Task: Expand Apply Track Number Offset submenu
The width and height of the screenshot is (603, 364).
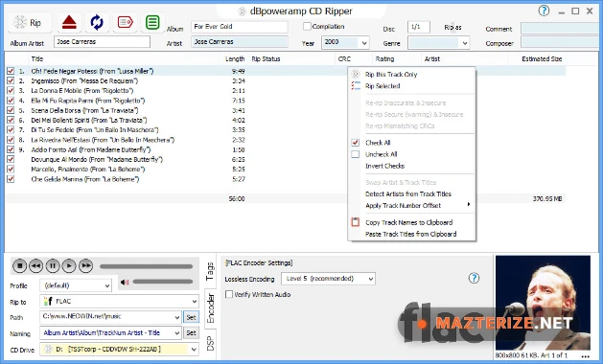Action: click(411, 205)
